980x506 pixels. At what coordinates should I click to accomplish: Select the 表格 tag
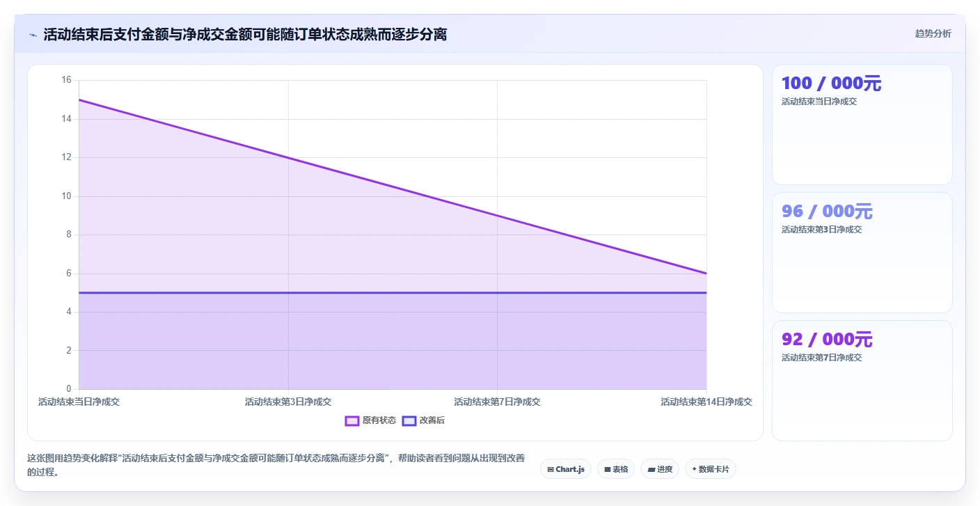(x=616, y=469)
